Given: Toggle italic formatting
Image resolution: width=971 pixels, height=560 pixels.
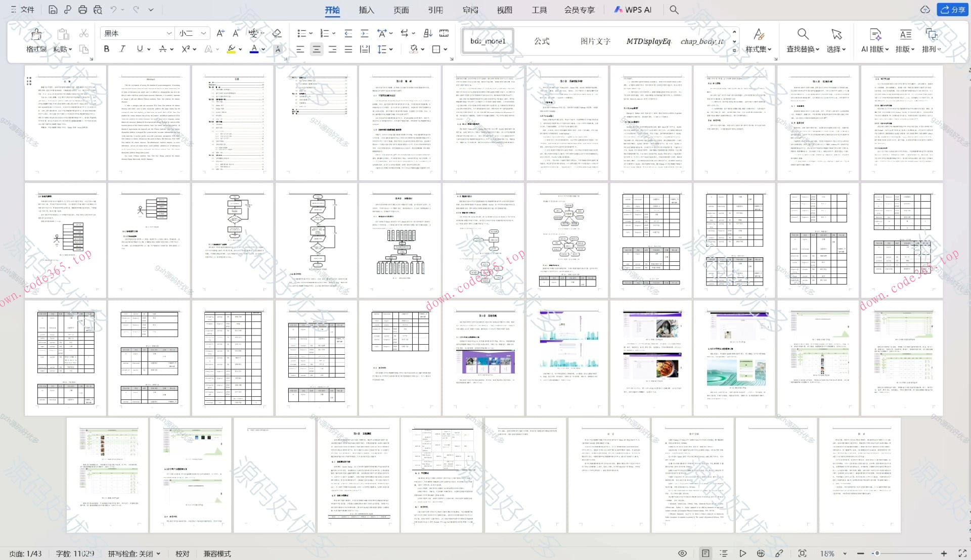Looking at the screenshot, I should 122,49.
